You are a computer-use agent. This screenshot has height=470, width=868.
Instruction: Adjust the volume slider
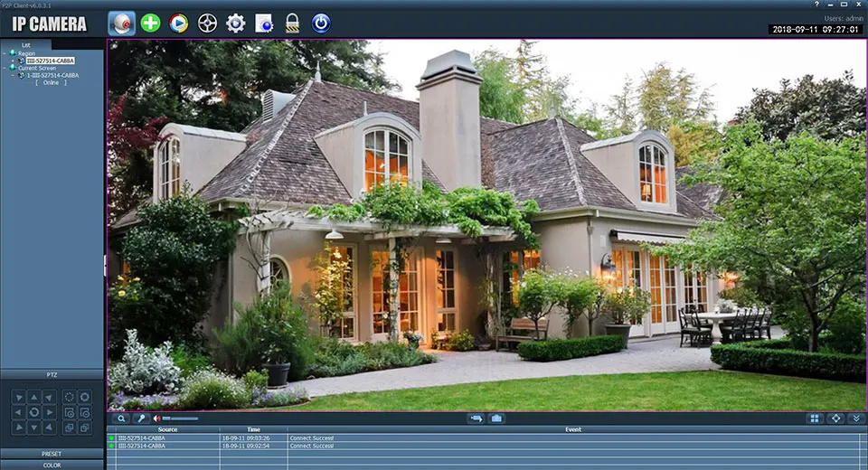(180, 418)
